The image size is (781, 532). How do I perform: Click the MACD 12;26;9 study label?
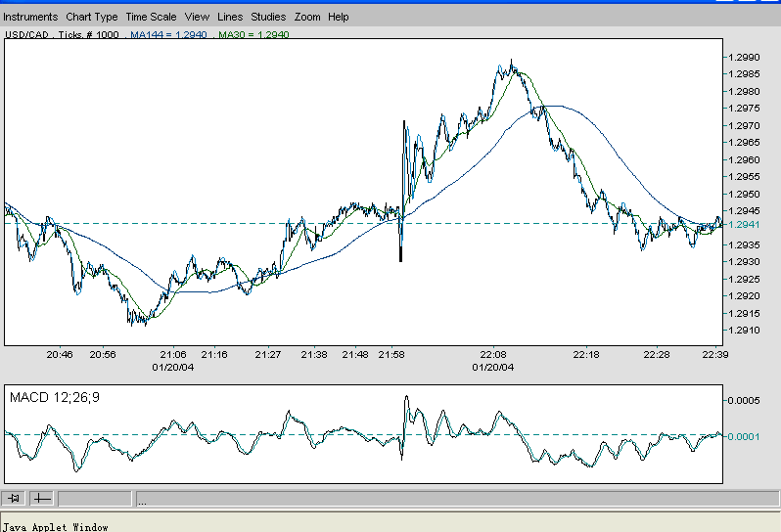[x=54, y=397]
